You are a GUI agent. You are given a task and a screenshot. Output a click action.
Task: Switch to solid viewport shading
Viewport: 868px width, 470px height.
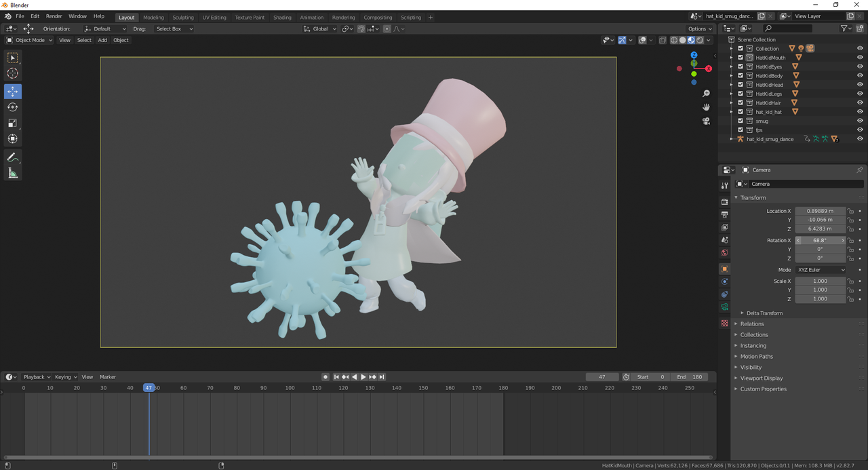coord(683,40)
